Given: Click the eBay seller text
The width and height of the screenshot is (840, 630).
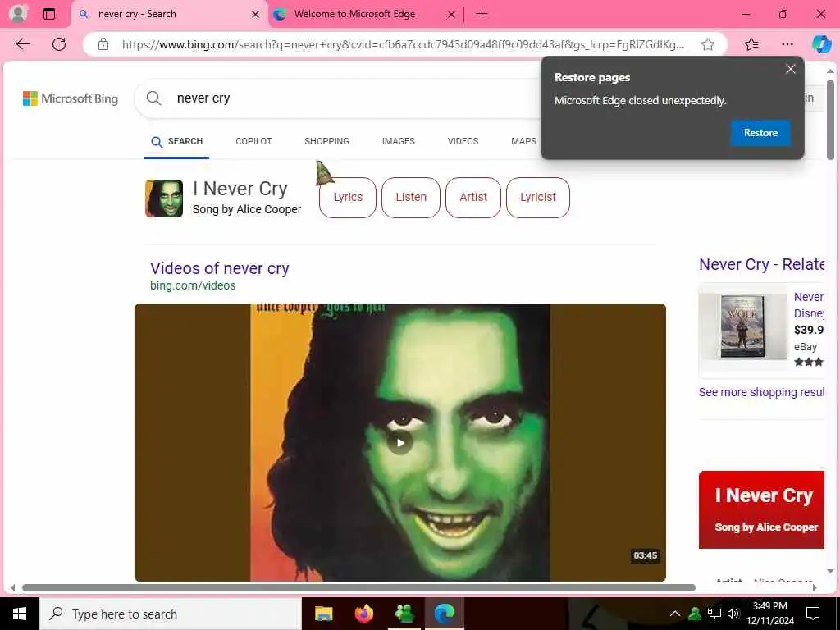Looking at the screenshot, I should coord(806,347).
